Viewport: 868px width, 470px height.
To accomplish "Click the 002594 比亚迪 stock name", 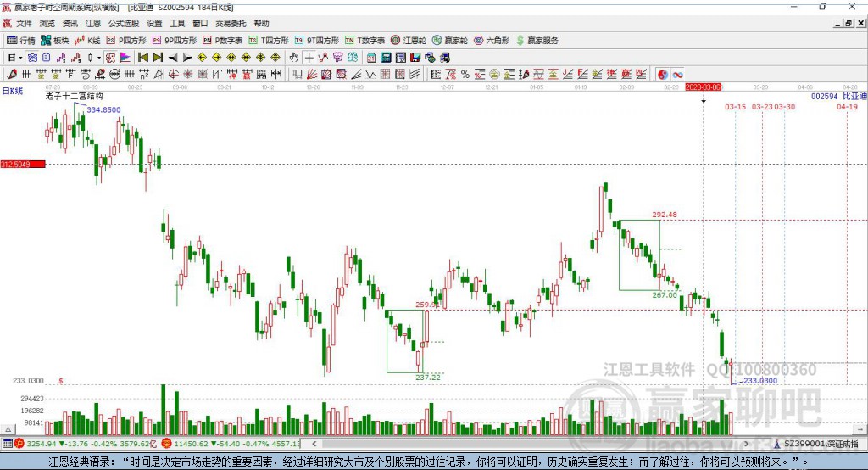I will [x=838, y=97].
